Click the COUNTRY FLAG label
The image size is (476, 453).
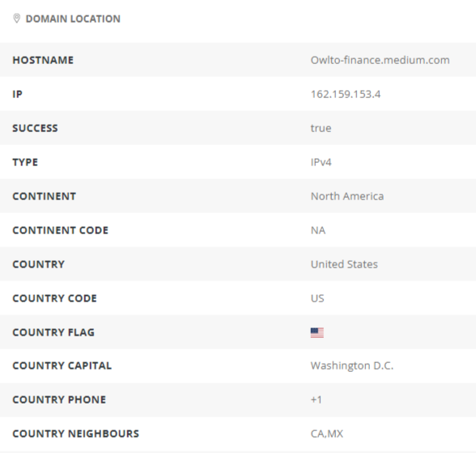tap(53, 332)
